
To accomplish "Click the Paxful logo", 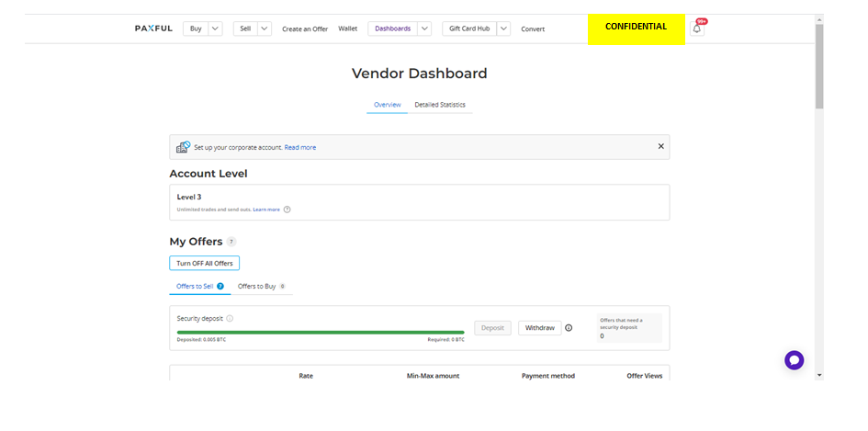I will [x=153, y=28].
